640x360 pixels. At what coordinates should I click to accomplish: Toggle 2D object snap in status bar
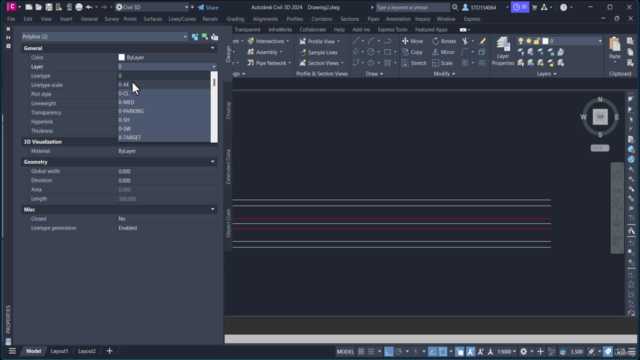tap(442, 351)
